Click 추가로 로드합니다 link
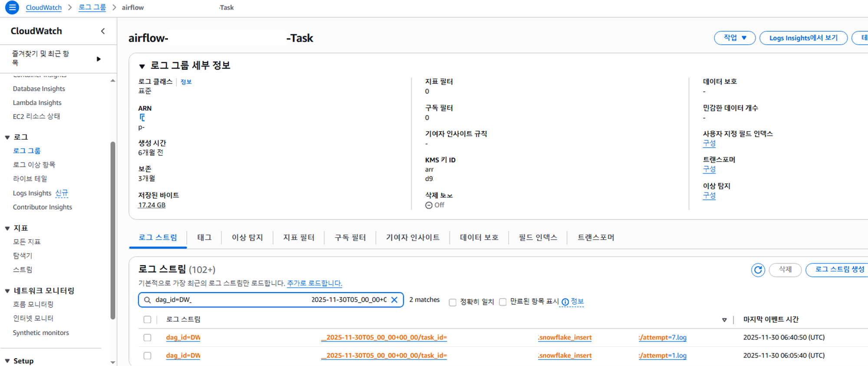The height and width of the screenshot is (366, 868). click(x=314, y=283)
